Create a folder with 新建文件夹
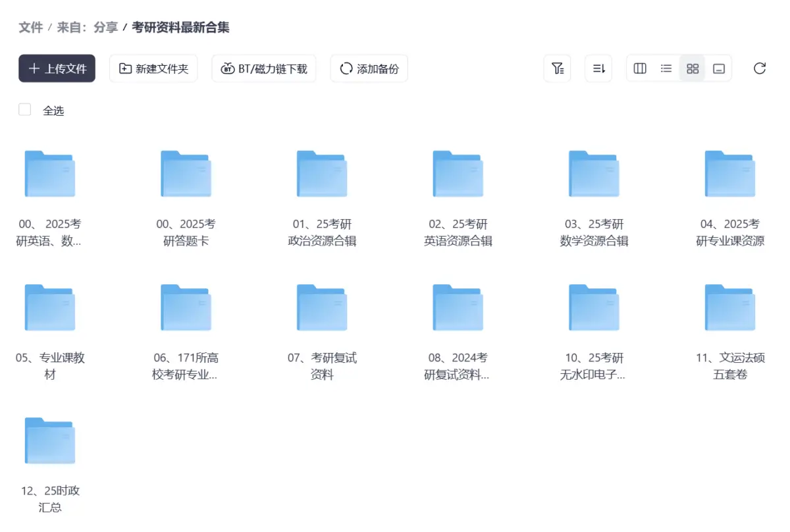790x532 pixels. (153, 68)
